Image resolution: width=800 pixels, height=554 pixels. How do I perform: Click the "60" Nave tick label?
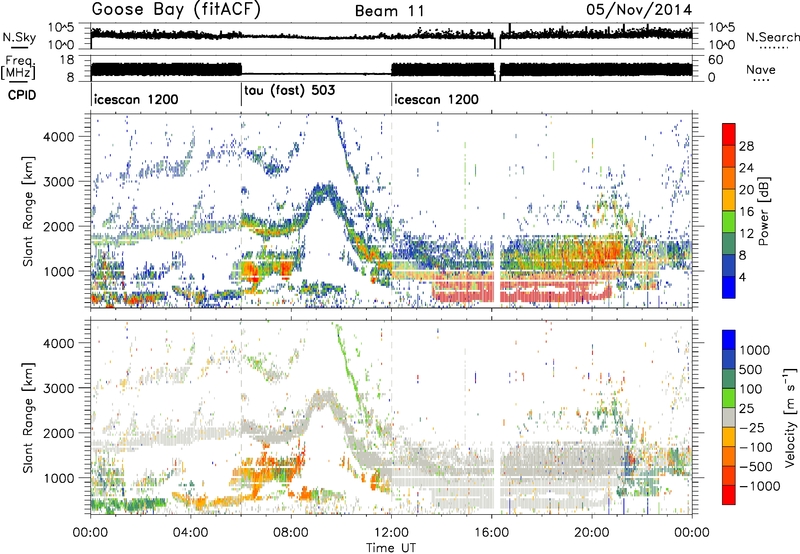(715, 60)
